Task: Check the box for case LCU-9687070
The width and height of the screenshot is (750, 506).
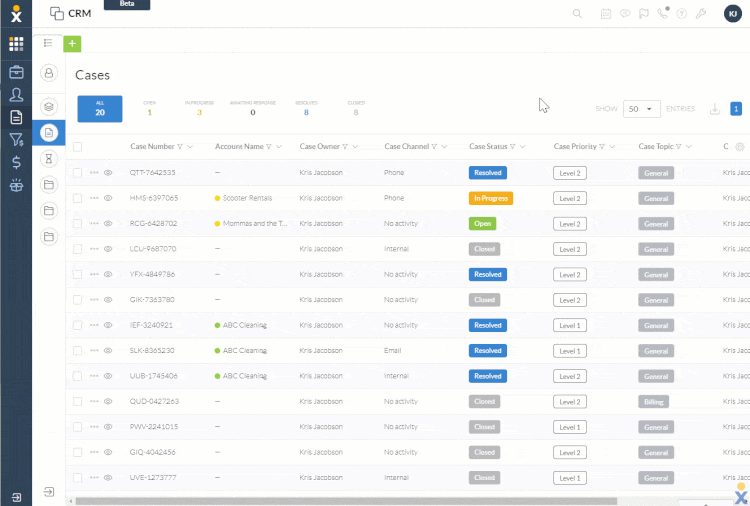Action: pyautogui.click(x=77, y=249)
